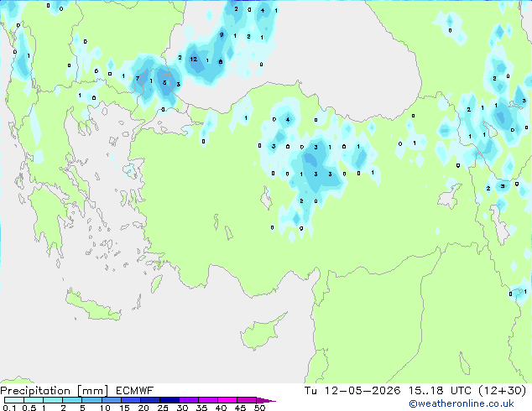The height and width of the screenshot is (411, 532).
Task: Click the "50" legend tick label
Action: click(x=259, y=408)
